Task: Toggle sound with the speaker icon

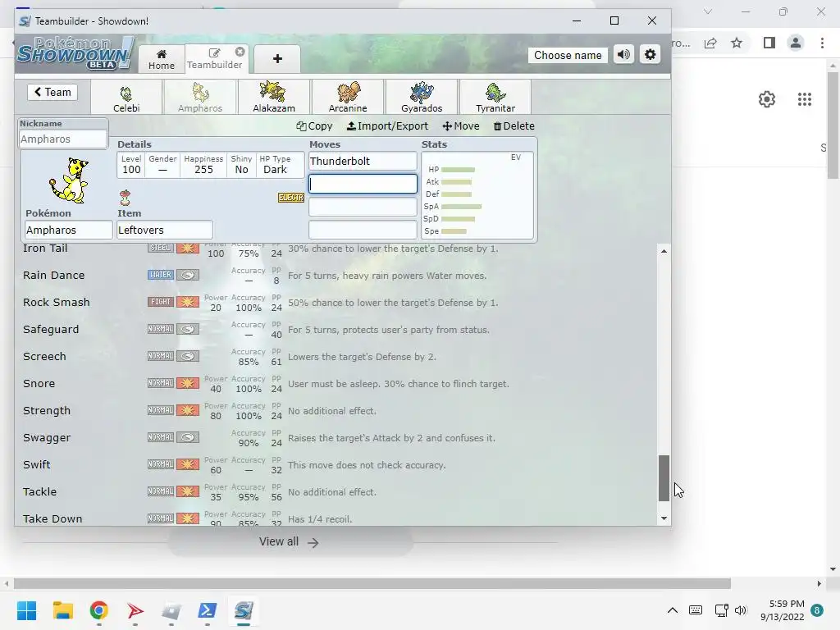Action: (623, 55)
